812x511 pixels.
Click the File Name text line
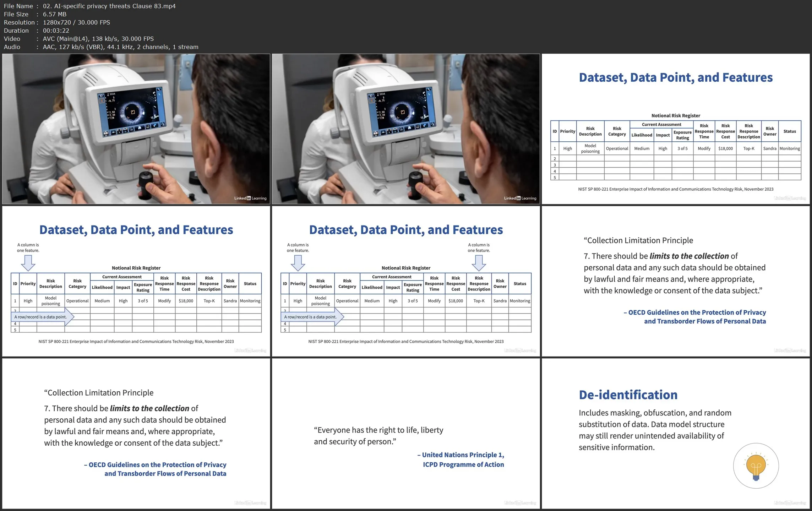coord(89,6)
